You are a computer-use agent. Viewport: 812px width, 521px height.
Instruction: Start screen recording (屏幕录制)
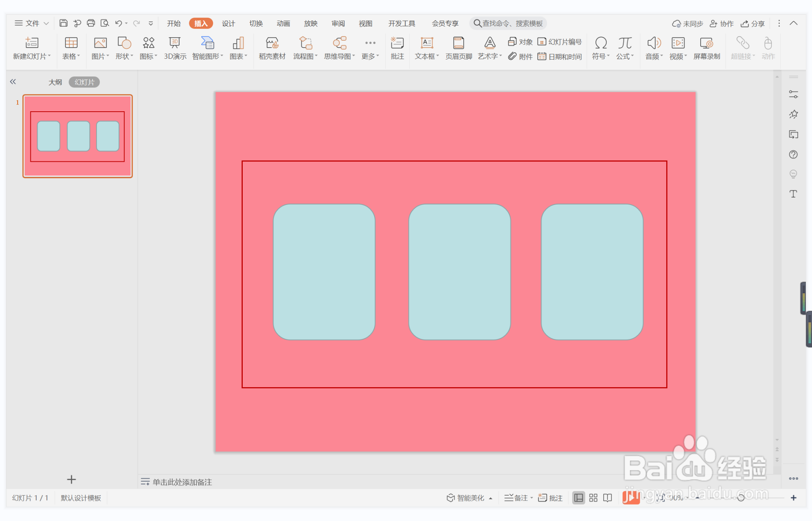[x=706, y=44]
